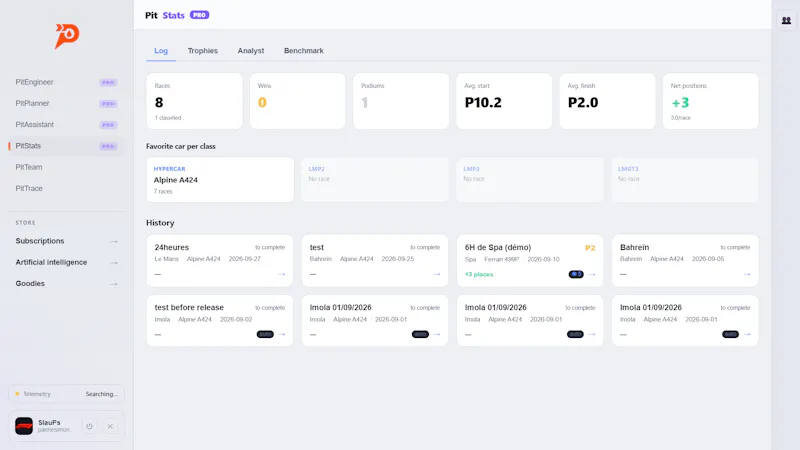Select the Hypercar Alpine A424 favorite card
The width and height of the screenshot is (800, 450).
(x=220, y=180)
